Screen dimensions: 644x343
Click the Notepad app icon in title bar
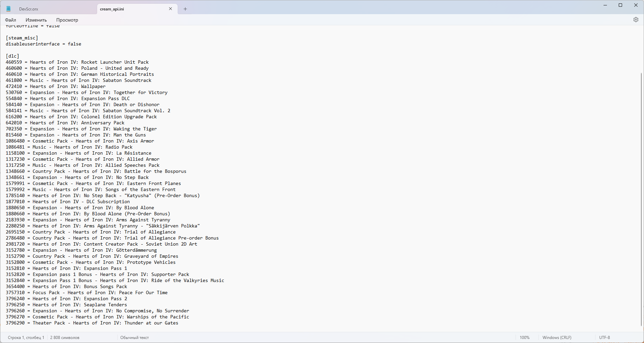coord(9,9)
